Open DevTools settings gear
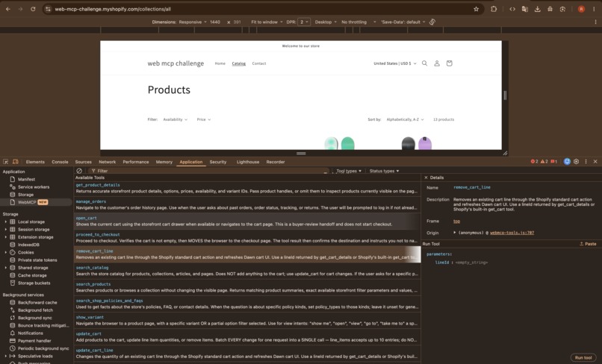 [577, 161]
